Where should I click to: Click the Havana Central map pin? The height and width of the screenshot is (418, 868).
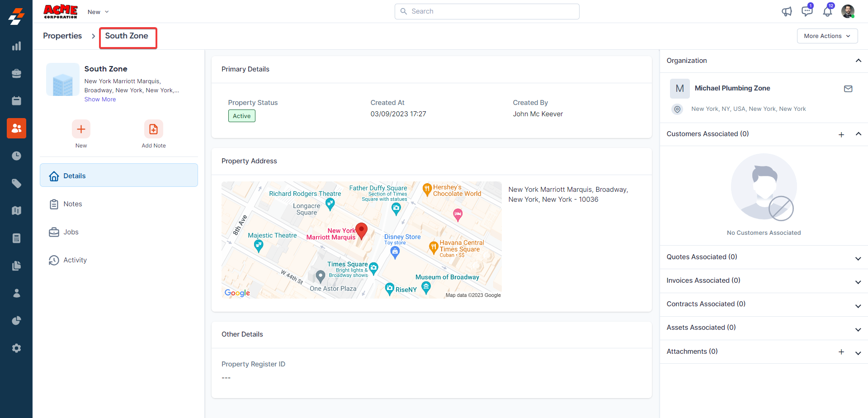434,247
